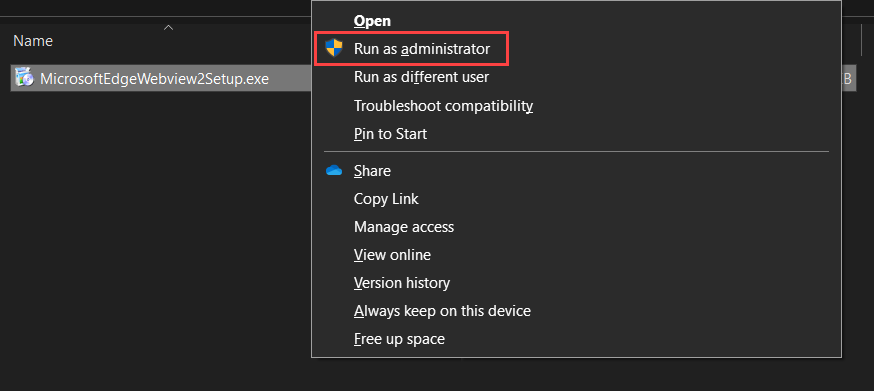Select the MicrosoftEdgeWebview2Setup.exe file name
The height and width of the screenshot is (391, 874).
click(x=154, y=79)
